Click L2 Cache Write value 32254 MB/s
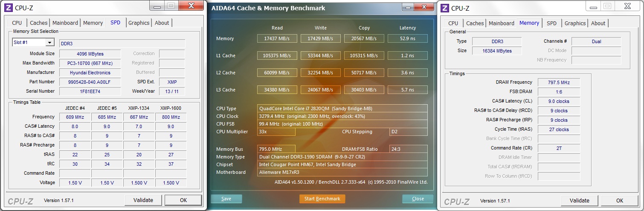Image resolution: width=644 pixels, height=211 pixels. [321, 73]
